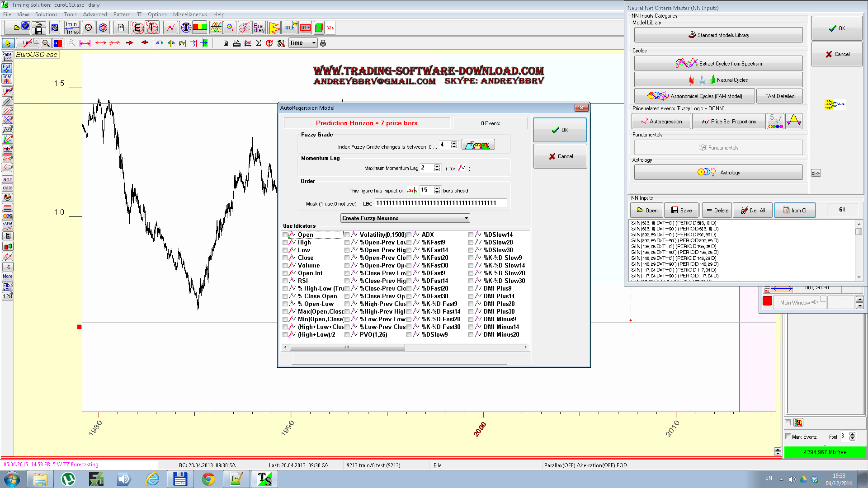Viewport: 868px width, 488px height.
Task: Increase Maximum Momentum Lag with the spinner
Action: tap(437, 166)
